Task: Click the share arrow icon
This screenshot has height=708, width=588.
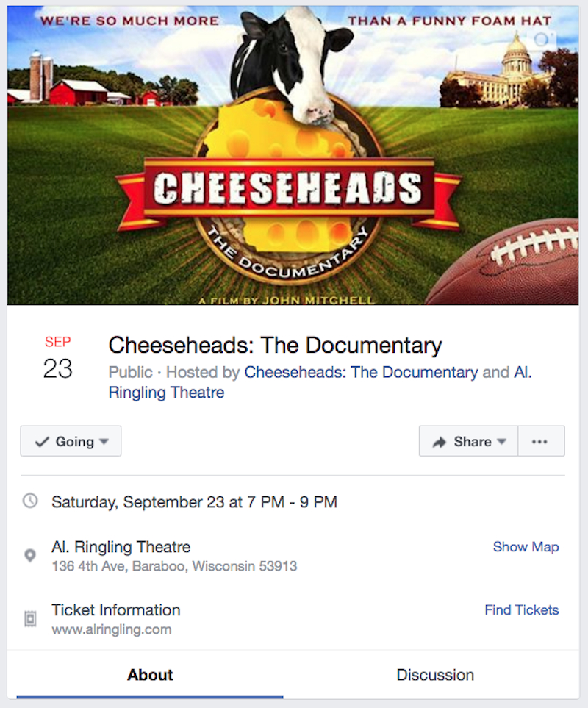Action: tap(440, 442)
